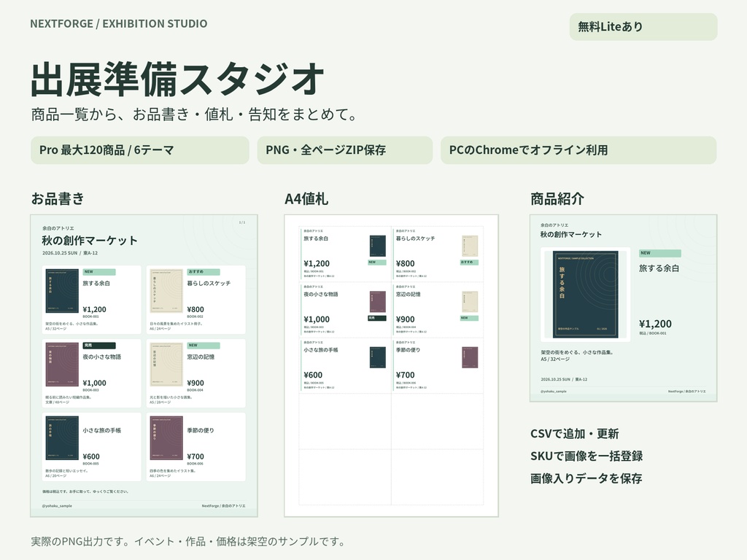The image size is (747, 560).
Task: Click the おすすめ badge above 暮らしのスケッチ in お品書き
Action: pyautogui.click(x=204, y=272)
